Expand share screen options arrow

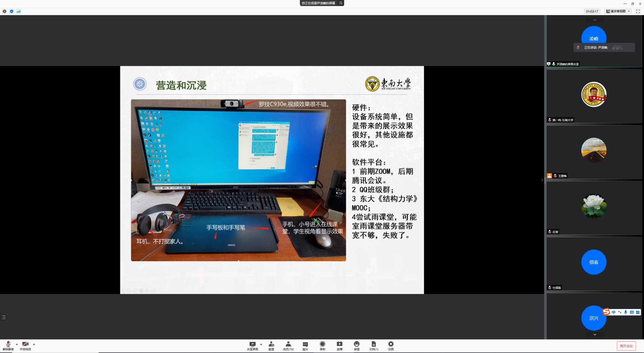tap(261, 344)
